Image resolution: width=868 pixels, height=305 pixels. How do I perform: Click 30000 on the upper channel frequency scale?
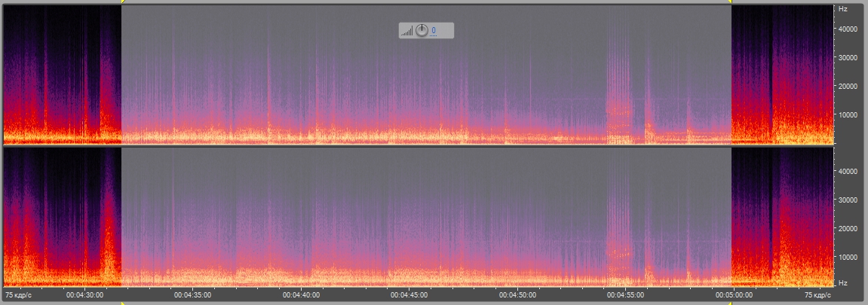[848, 58]
